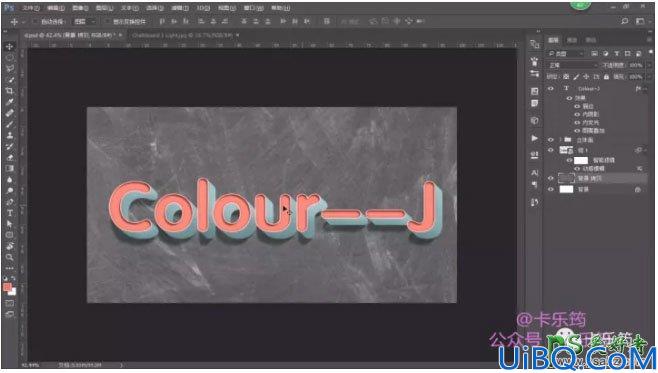
Task: Open the blend mode 正常 dropdown
Action: (573, 65)
